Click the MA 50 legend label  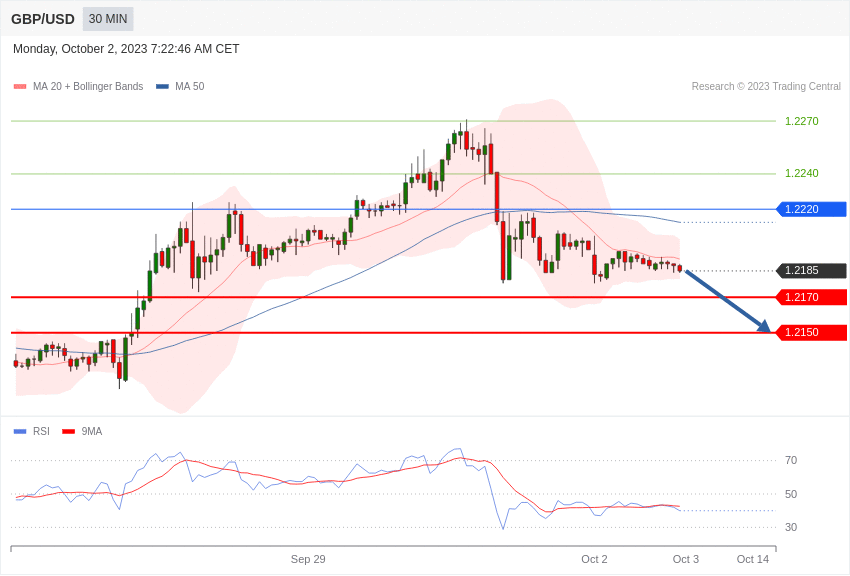[x=190, y=87]
